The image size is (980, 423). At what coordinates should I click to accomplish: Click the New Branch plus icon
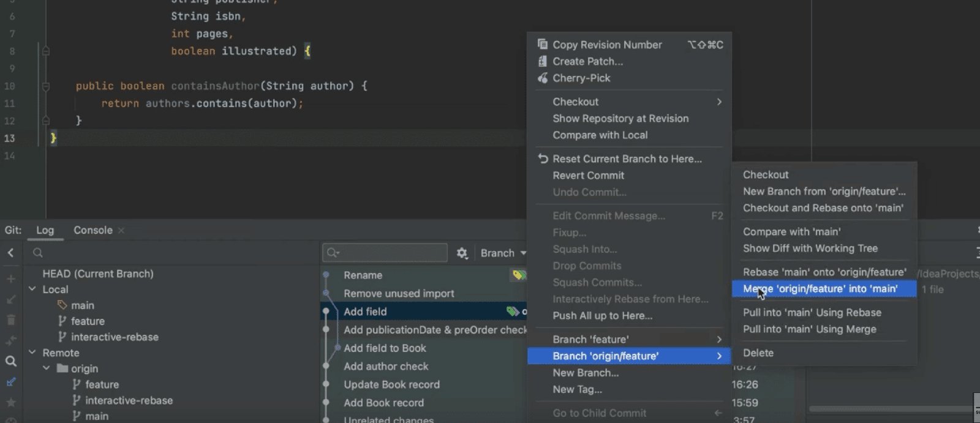(x=10, y=279)
